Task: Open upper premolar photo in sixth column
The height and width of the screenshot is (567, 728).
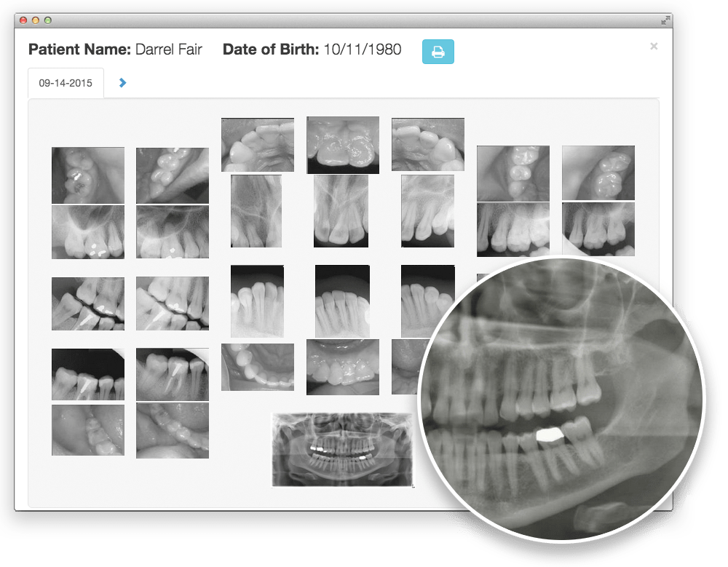Action: (x=513, y=173)
